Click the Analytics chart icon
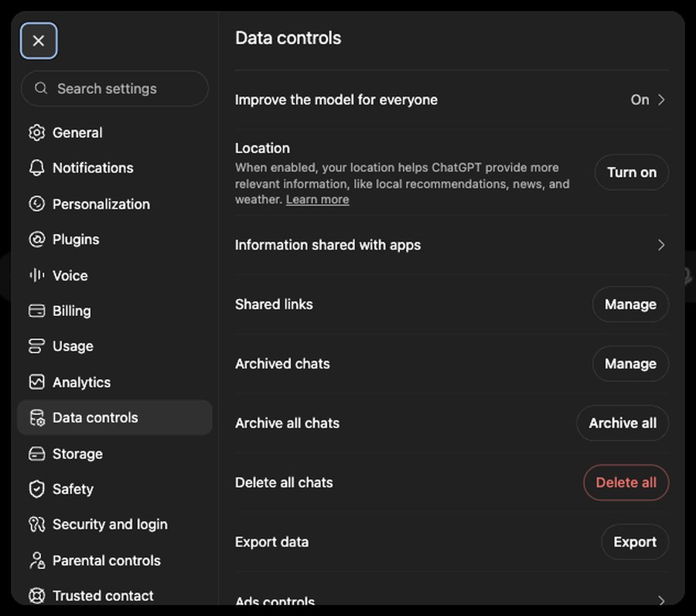 (x=37, y=382)
